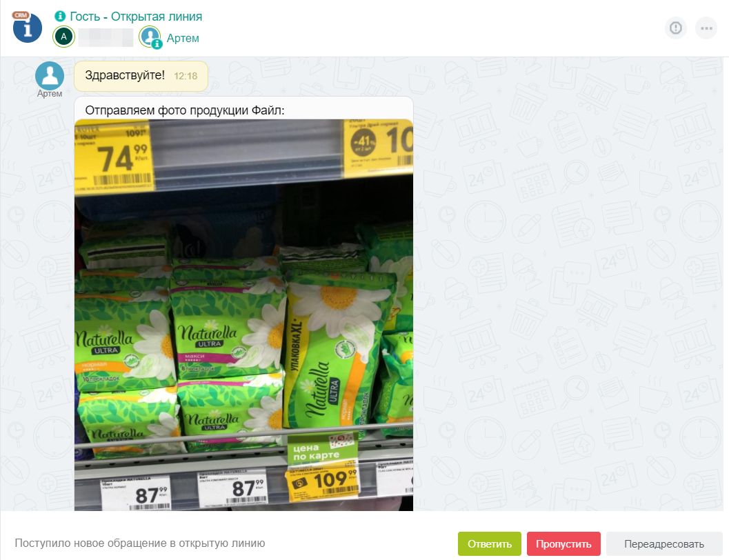Click the CRM badge on the chat icon
This screenshot has height=560, width=729.
tap(21, 15)
